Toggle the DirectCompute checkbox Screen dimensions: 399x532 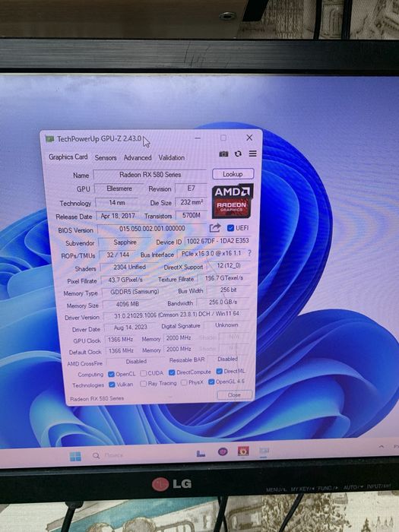tap(172, 372)
